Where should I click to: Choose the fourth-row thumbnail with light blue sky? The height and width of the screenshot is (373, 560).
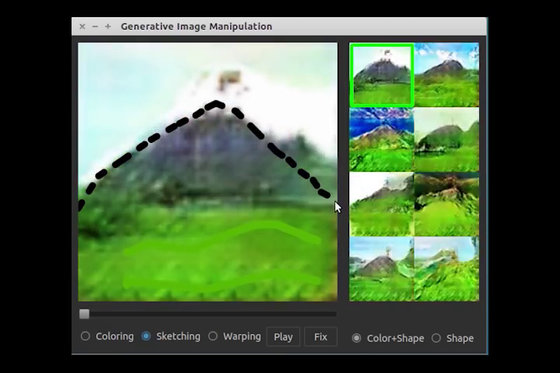pyautogui.click(x=446, y=269)
